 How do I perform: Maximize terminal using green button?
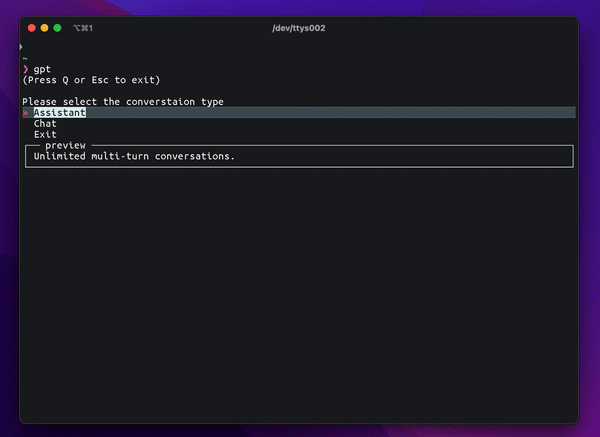coord(57,28)
